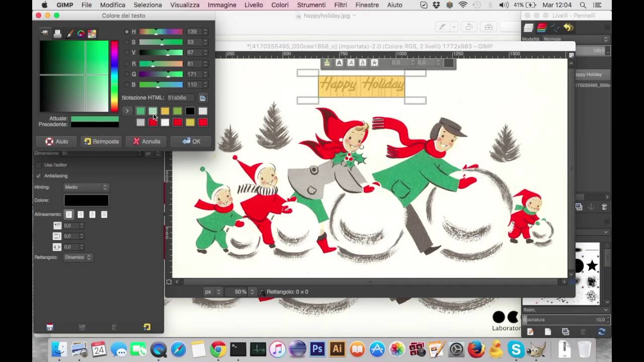The width and height of the screenshot is (644, 362).
Task: Select the S saturation radio button
Action: [127, 42]
